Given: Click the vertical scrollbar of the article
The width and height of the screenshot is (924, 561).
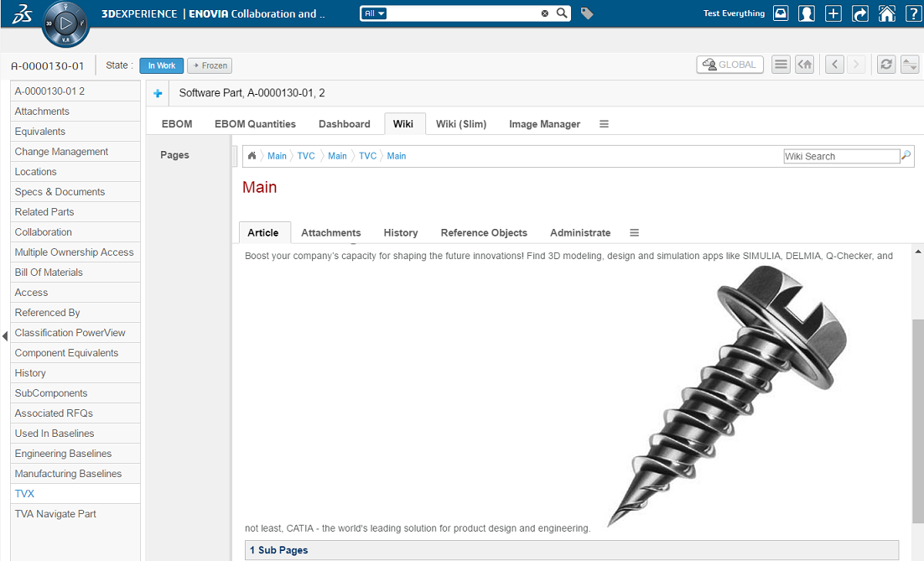Looking at the screenshot, I should coord(917,419).
